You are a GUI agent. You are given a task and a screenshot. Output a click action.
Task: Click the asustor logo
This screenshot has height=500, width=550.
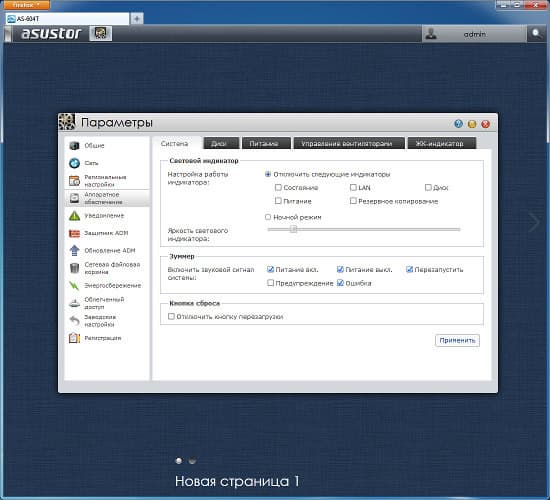click(51, 34)
